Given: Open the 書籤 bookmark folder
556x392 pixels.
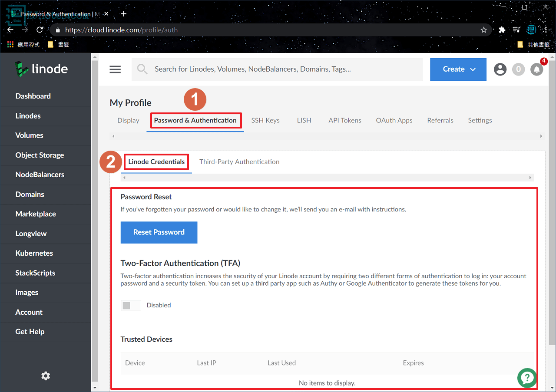Looking at the screenshot, I should (x=58, y=44).
